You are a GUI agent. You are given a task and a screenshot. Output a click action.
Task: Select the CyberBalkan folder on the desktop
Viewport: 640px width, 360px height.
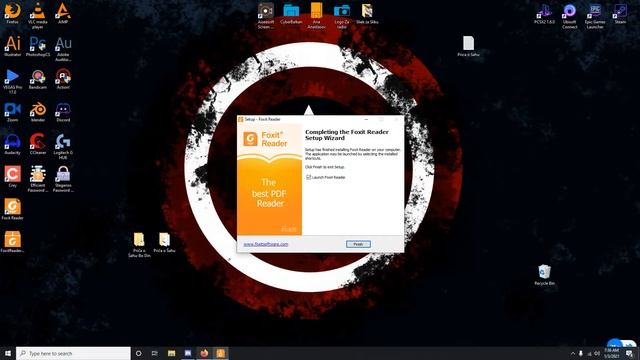[291, 14]
